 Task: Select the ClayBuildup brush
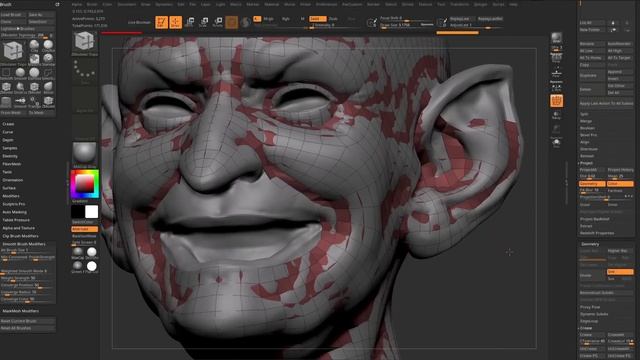pyautogui.click(x=48, y=45)
